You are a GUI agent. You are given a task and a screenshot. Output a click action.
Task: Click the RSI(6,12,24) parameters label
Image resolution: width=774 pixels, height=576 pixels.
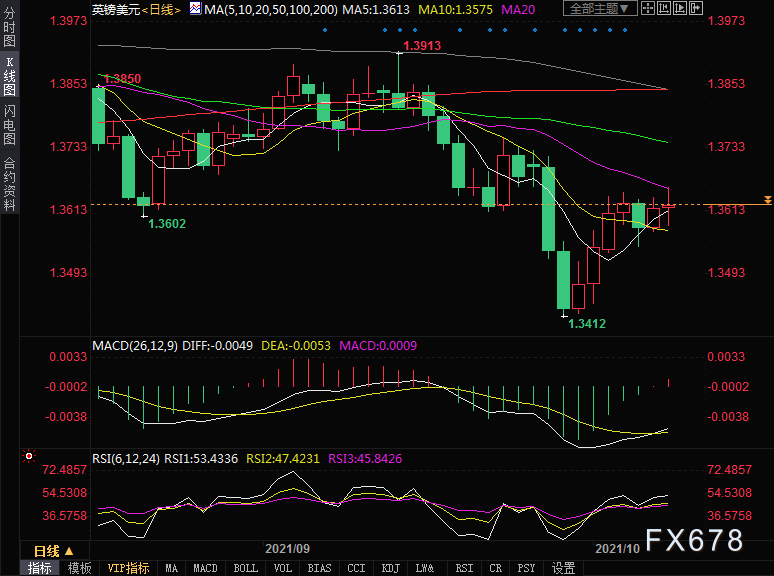(126, 459)
